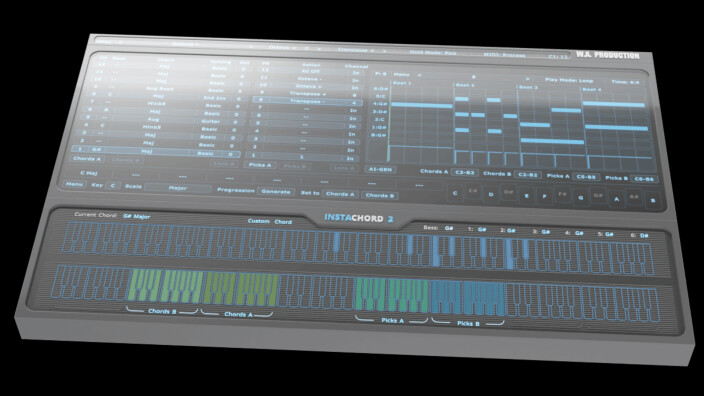Click the Picks A green keyboard zone
Viewport: 704px width, 396px height.
tap(391, 295)
